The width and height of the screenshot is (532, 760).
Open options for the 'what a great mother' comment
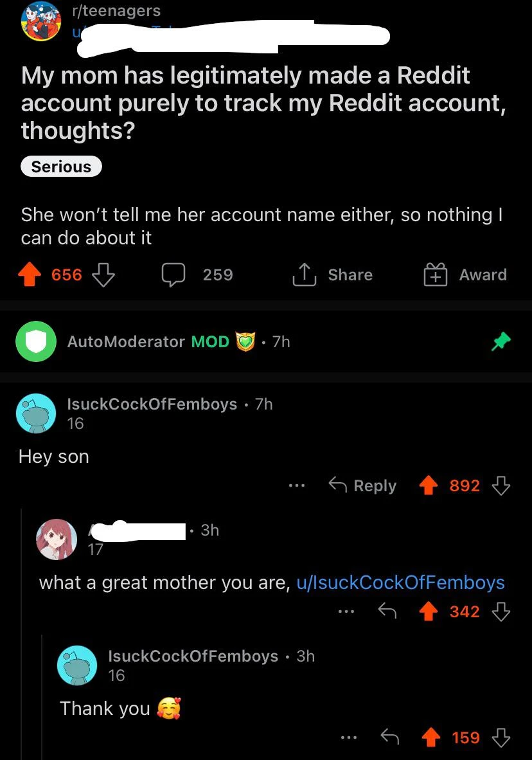(x=347, y=613)
